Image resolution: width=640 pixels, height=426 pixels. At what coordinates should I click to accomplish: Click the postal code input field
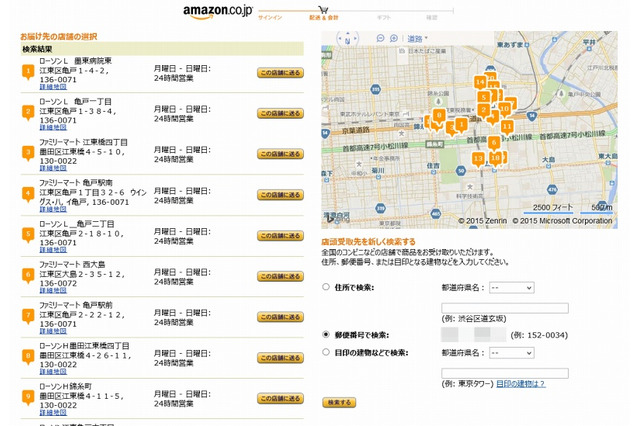[x=474, y=335]
